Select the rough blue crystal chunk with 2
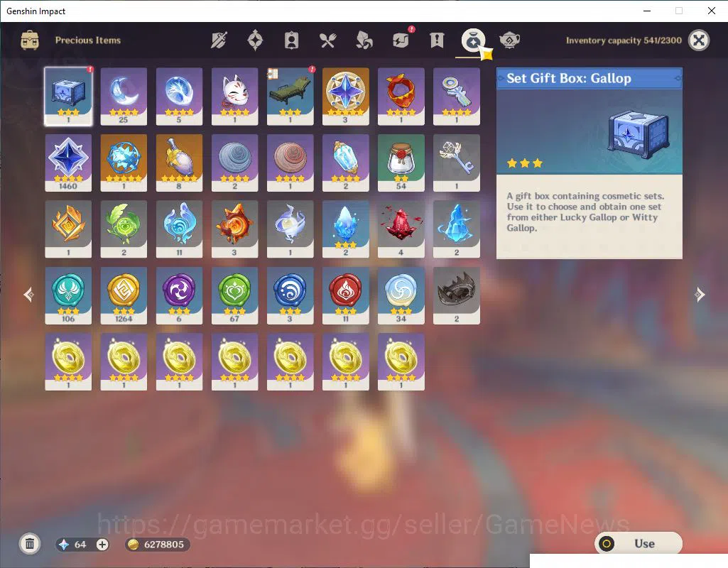 tap(457, 229)
